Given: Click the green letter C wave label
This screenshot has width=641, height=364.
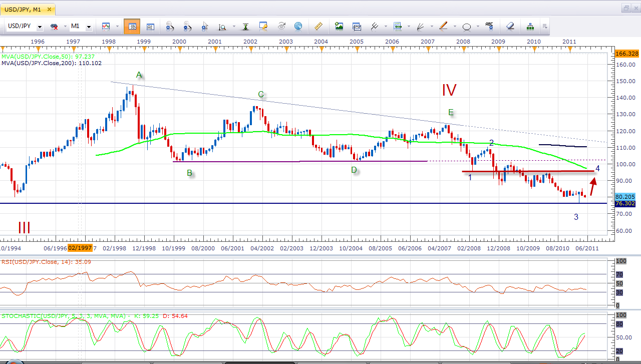Looking at the screenshot, I should (x=261, y=94).
